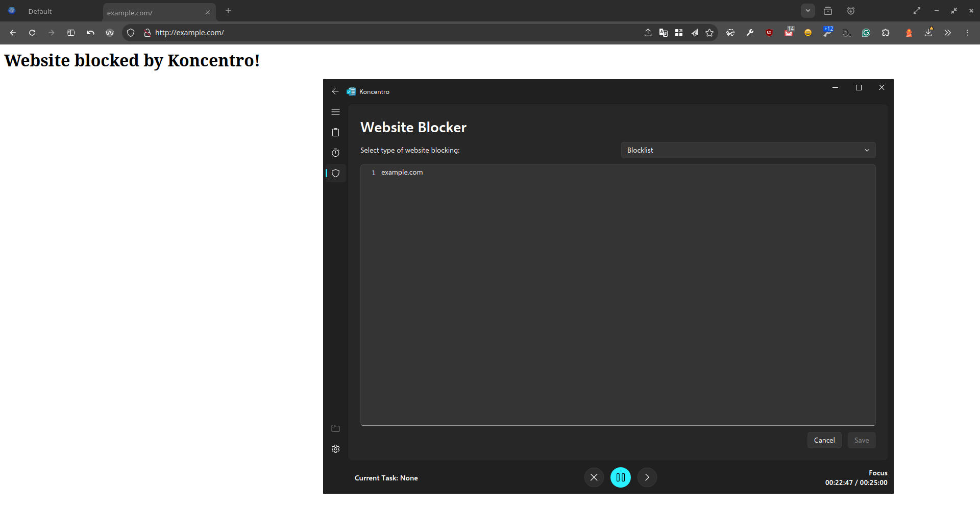Skip to next Focus session
Viewport: 980px width, 531px height.
(647, 477)
